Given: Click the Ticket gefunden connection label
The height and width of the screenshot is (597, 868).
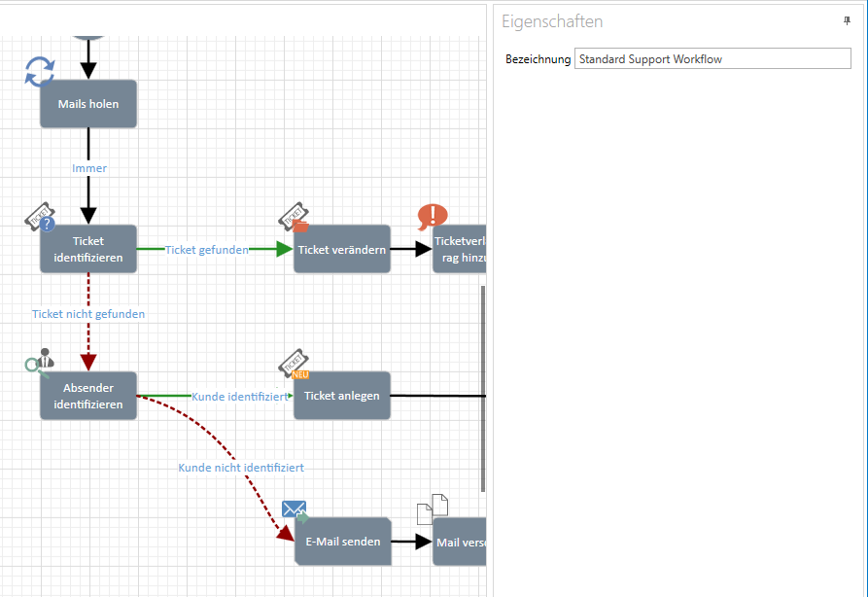Looking at the screenshot, I should (206, 250).
